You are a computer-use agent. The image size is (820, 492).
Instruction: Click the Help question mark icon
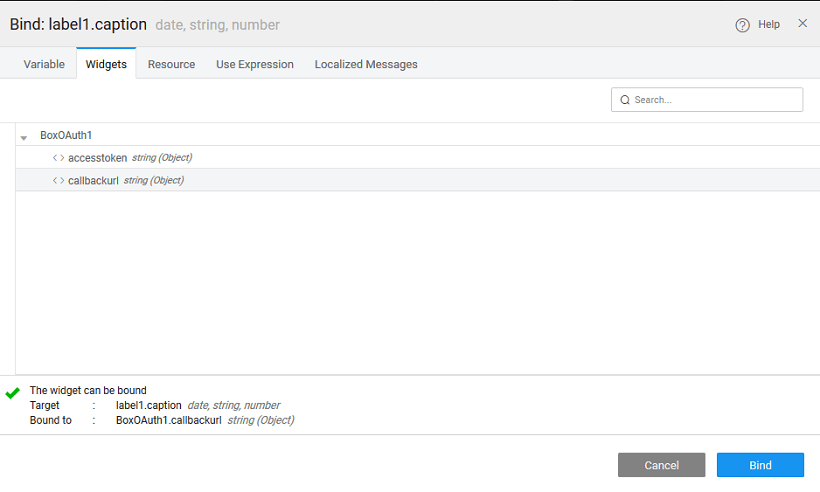pyautogui.click(x=742, y=25)
